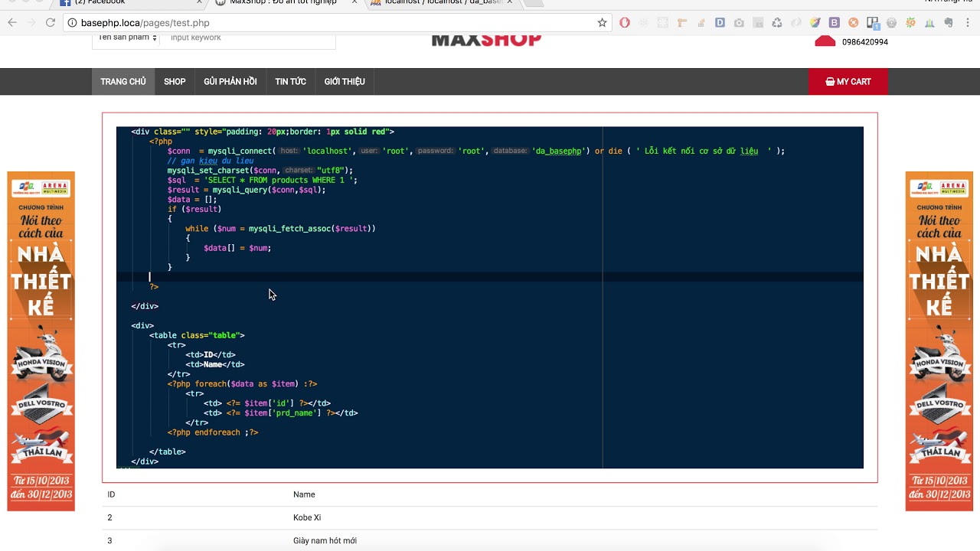
Task: Click the shopping cart icon in MY CART
Action: 830,82
